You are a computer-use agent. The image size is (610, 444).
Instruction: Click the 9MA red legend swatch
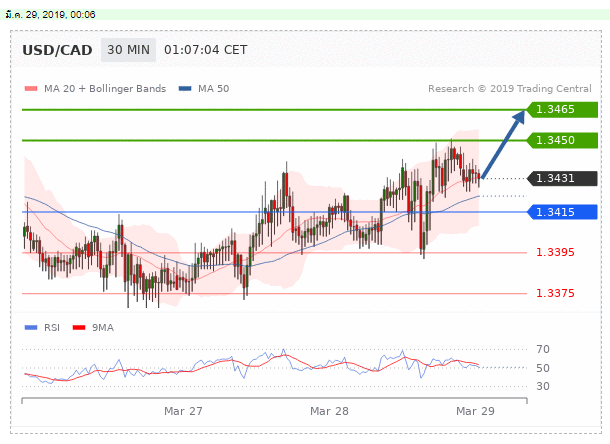pyautogui.click(x=79, y=328)
